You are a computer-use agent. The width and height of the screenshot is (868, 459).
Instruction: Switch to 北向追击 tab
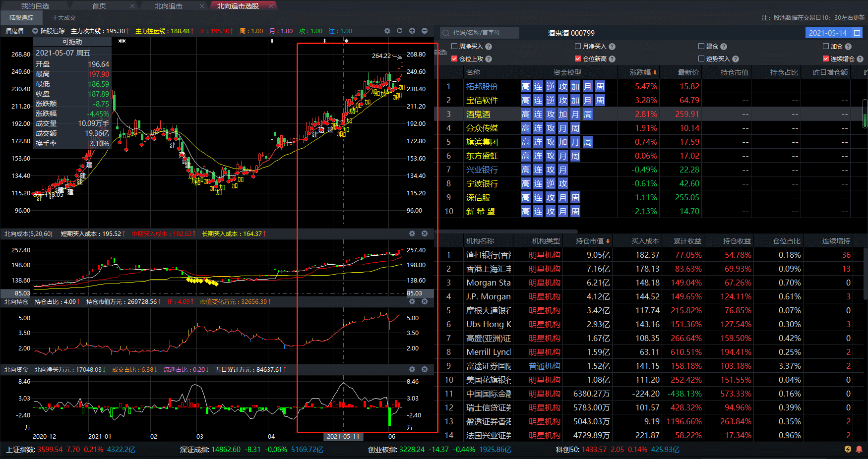click(169, 6)
